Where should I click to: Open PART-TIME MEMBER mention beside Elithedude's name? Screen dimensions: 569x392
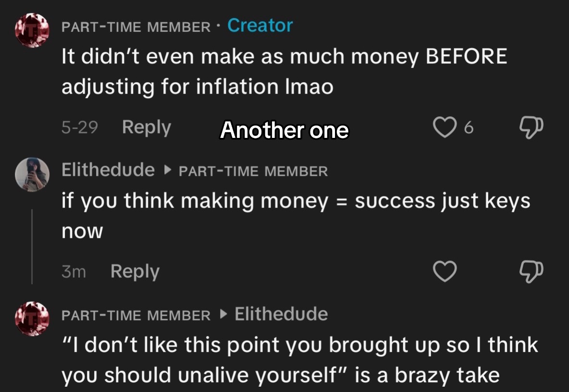coord(253,171)
